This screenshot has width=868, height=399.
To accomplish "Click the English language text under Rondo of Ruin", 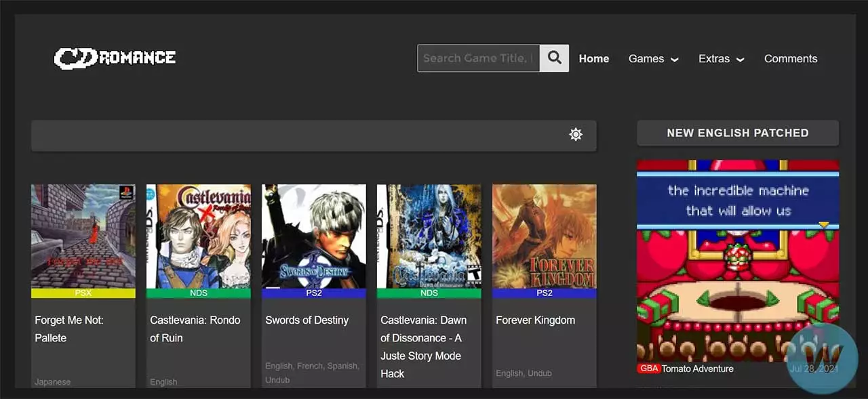I will point(163,381).
